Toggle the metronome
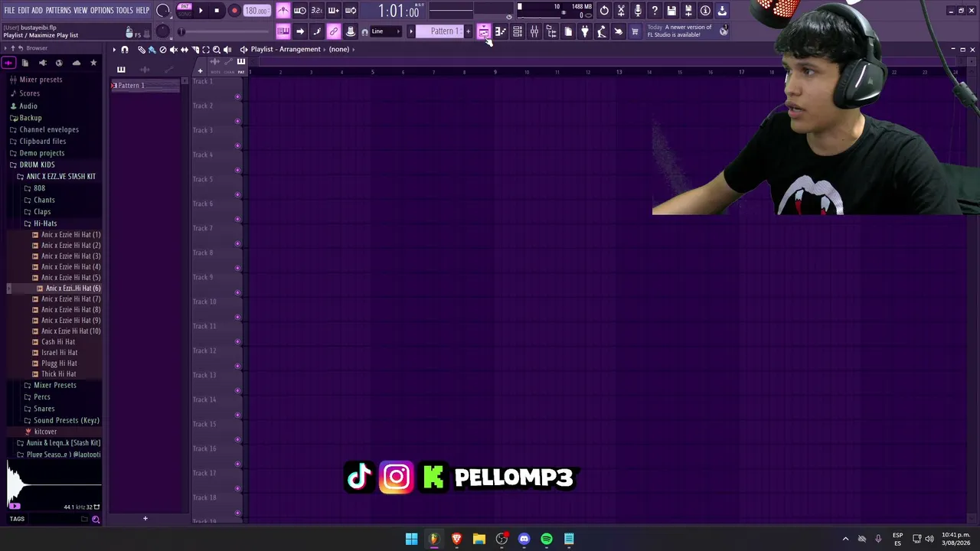 [x=283, y=11]
